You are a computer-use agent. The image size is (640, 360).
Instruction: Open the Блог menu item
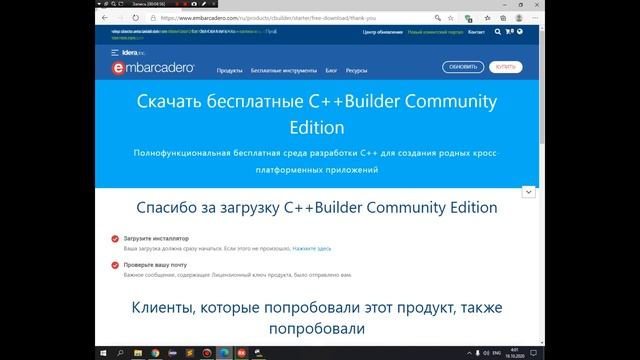pyautogui.click(x=331, y=71)
